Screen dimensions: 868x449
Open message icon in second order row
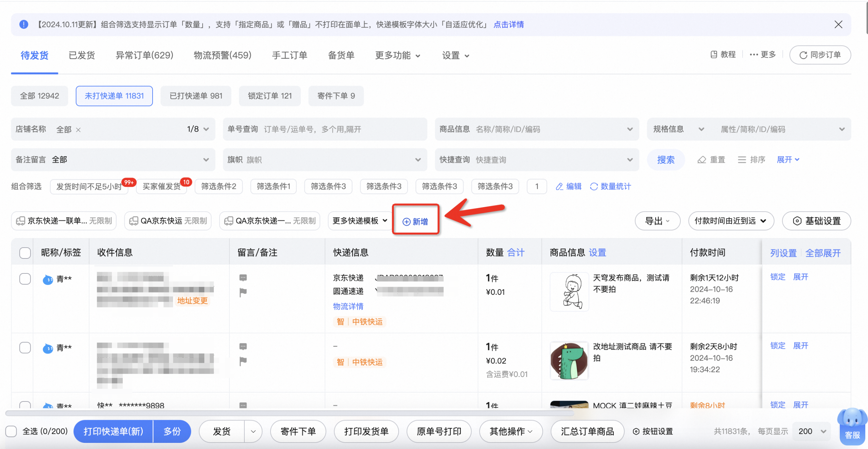click(243, 346)
